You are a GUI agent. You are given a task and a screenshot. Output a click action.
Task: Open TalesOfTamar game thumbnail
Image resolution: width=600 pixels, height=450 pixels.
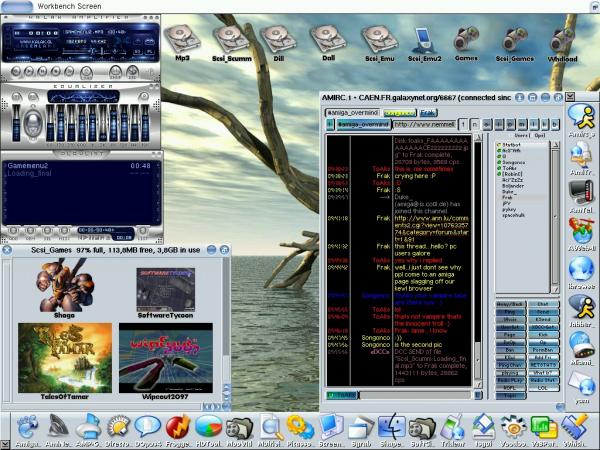coord(65,362)
